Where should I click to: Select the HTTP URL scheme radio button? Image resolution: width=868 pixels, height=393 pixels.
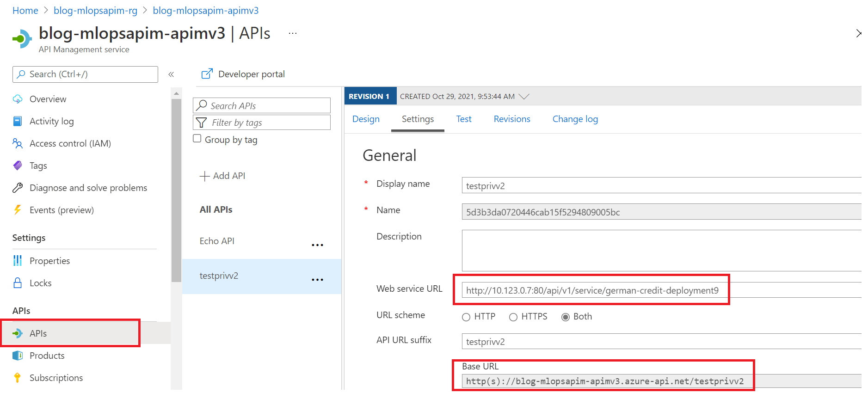click(x=466, y=317)
